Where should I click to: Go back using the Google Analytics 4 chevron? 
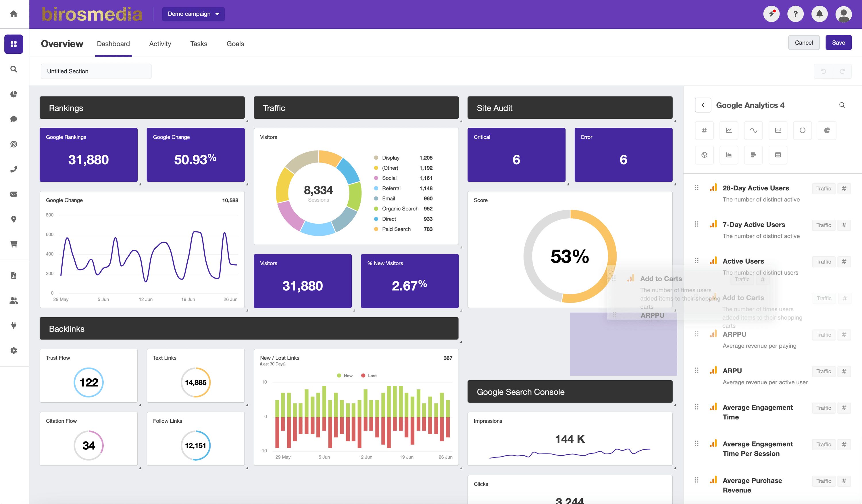[x=703, y=105]
